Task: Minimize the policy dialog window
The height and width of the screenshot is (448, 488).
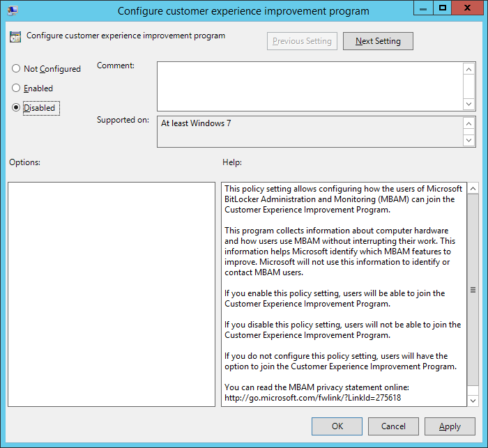Action: click(x=423, y=8)
